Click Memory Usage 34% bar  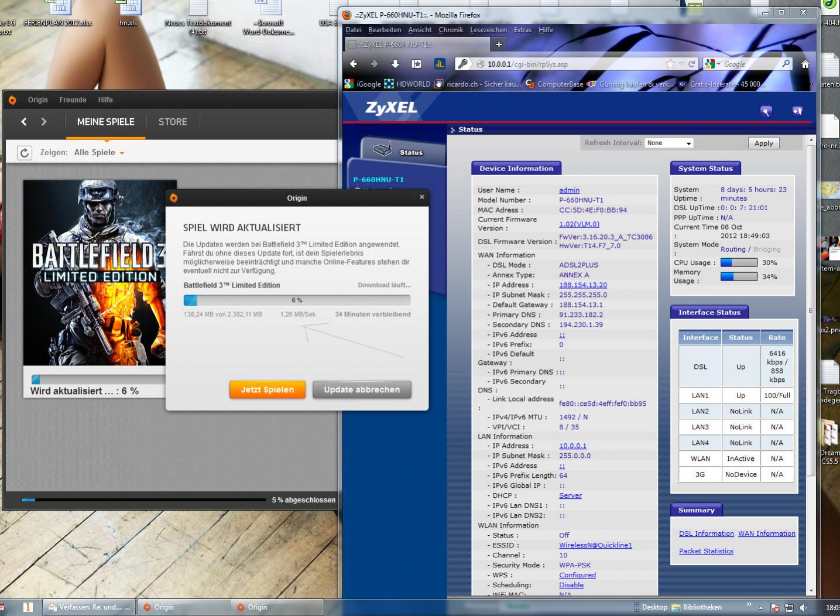click(x=739, y=276)
